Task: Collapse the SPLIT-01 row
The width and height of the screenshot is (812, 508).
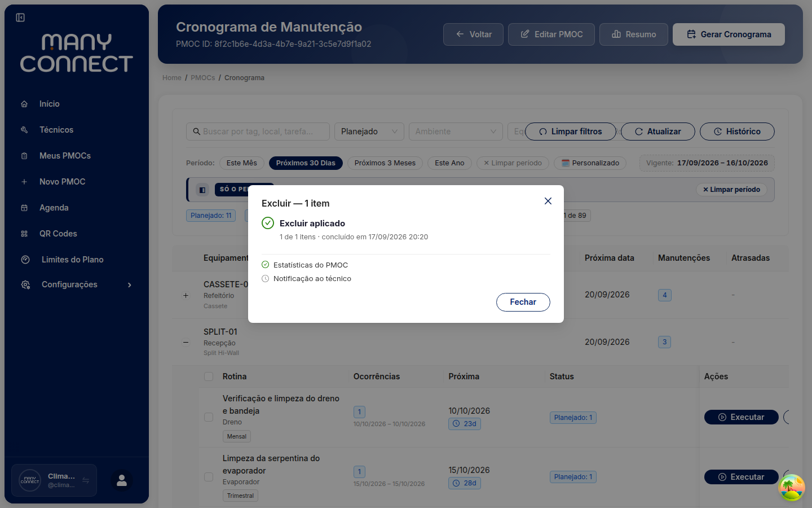Action: 186,342
